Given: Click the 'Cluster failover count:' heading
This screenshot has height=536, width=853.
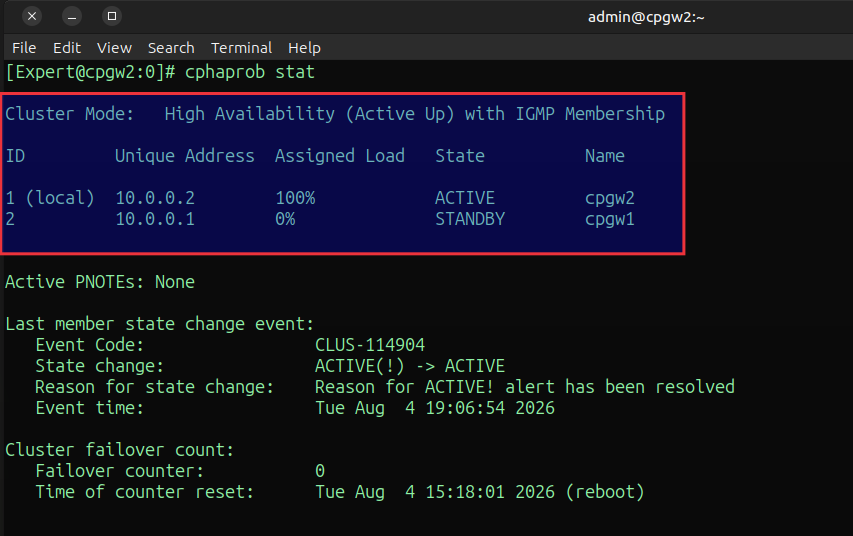Looking at the screenshot, I should 120,450.
